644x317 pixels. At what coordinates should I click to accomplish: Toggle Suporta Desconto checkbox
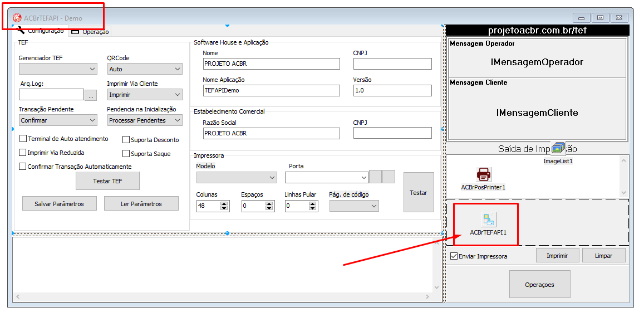click(x=126, y=140)
